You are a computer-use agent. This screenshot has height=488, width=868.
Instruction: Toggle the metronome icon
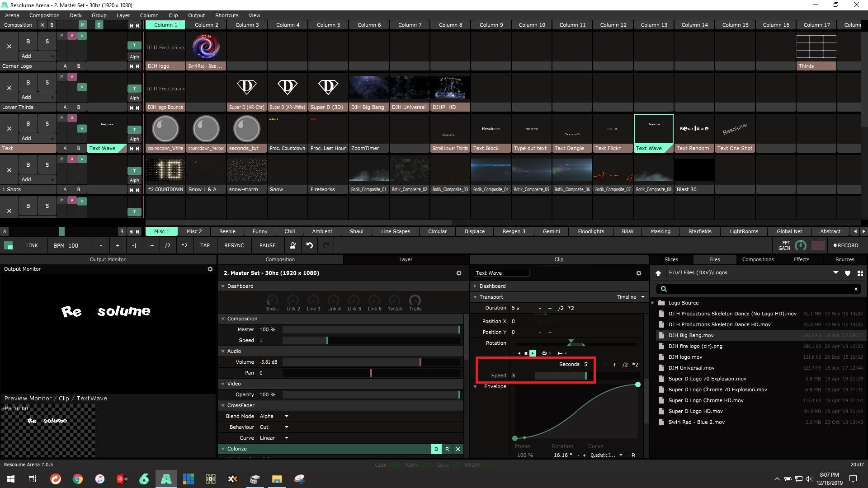(x=292, y=245)
